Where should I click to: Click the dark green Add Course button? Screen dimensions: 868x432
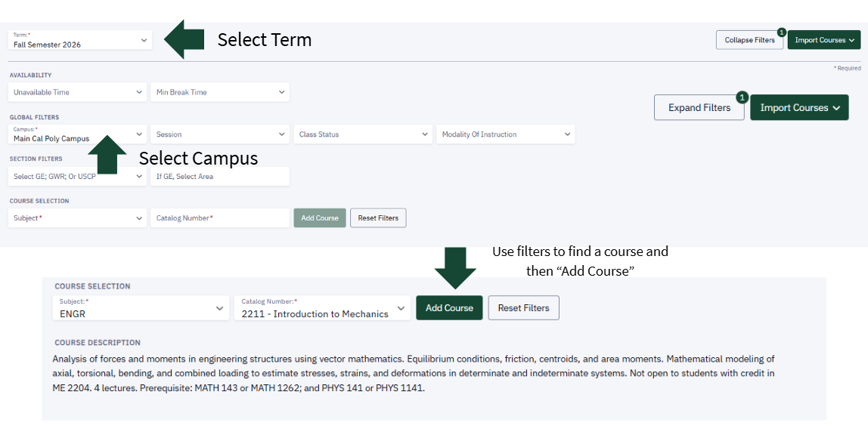pos(449,308)
